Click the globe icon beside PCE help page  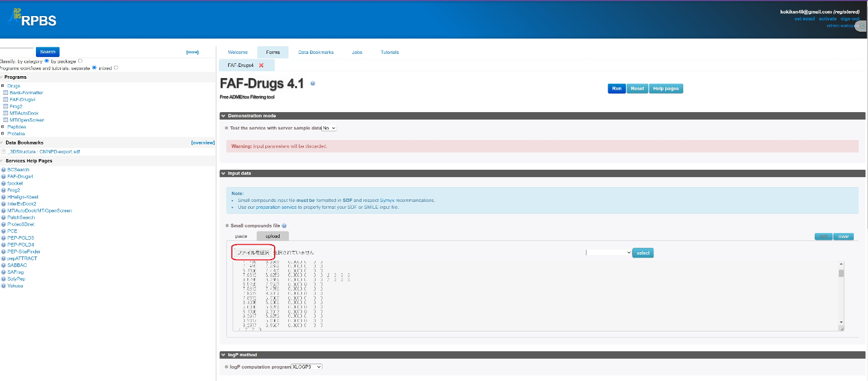point(3,231)
